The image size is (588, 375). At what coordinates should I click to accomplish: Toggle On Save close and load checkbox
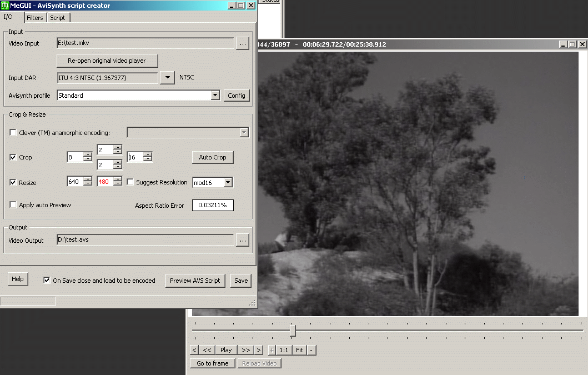point(47,280)
